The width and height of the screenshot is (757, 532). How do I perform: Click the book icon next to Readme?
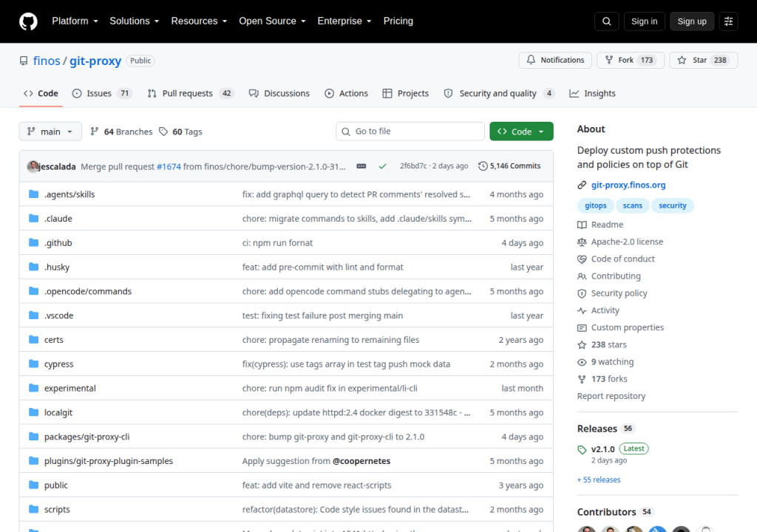tap(582, 225)
